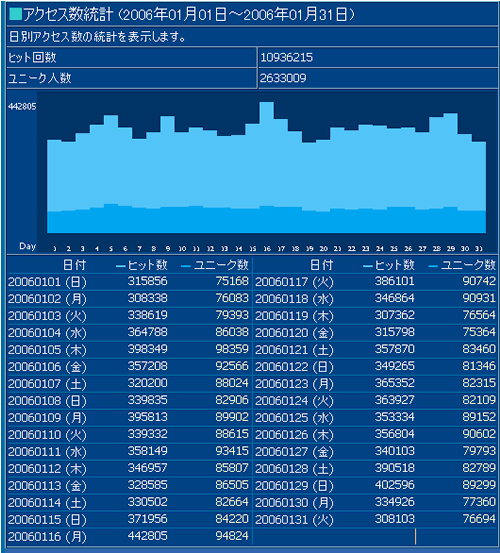500x553 pixels.
Task: Select the 20060131 (火) date cell
Action: [294, 519]
